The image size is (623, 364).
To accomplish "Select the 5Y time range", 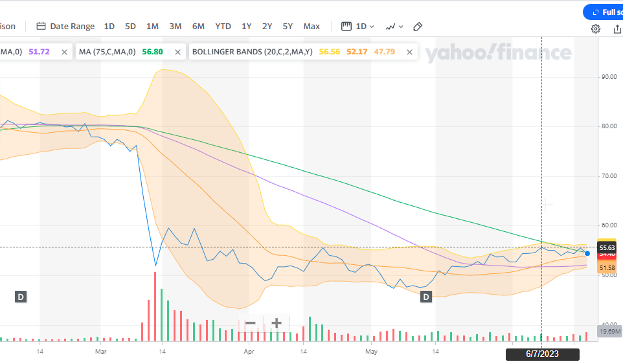I will pos(288,27).
